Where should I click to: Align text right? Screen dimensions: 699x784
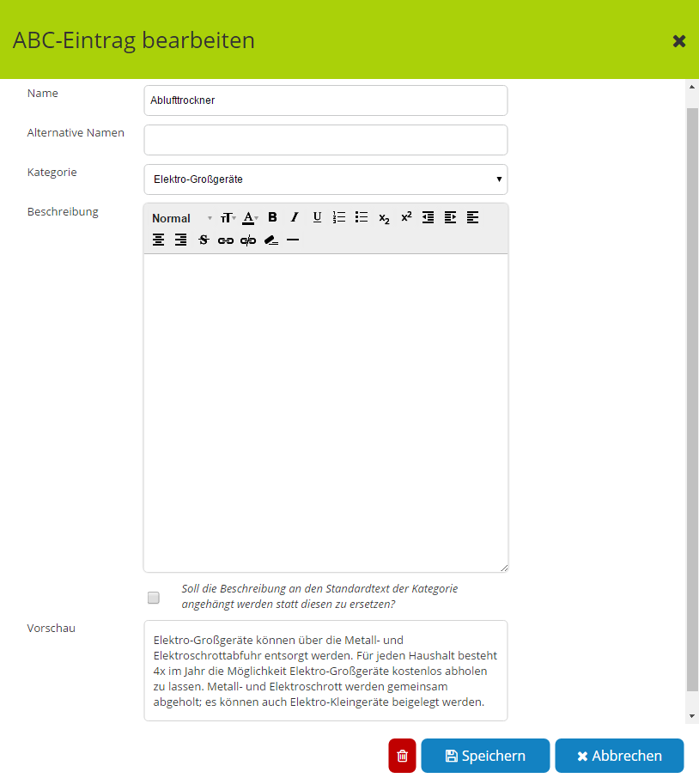pyautogui.click(x=180, y=240)
